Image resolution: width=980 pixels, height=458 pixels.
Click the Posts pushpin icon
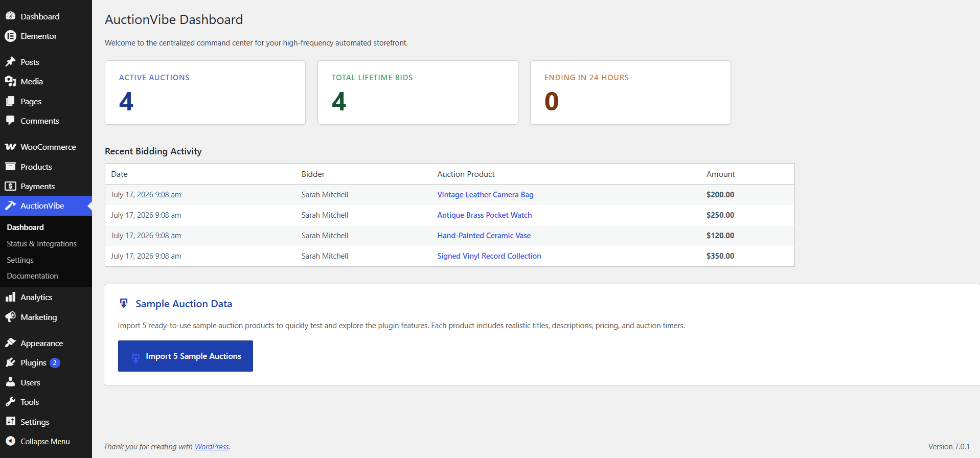(x=10, y=62)
